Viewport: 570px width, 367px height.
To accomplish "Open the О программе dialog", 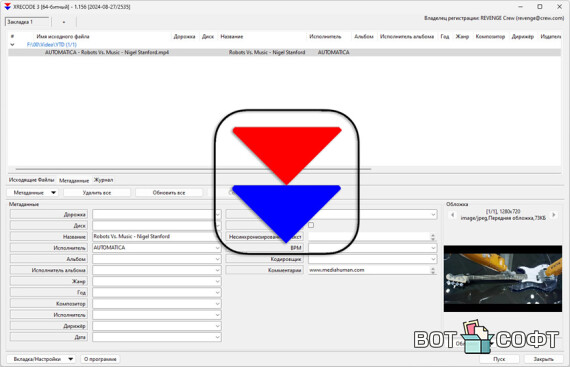I will (100, 359).
